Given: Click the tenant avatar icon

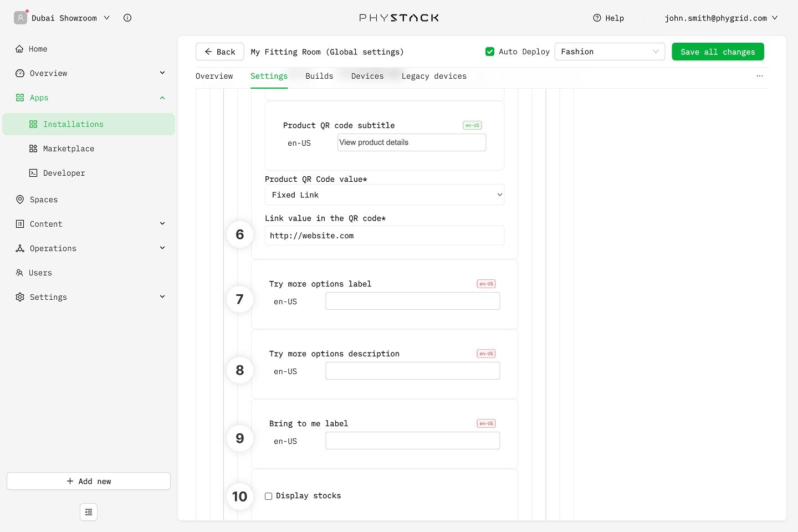Looking at the screenshot, I should click(21, 18).
